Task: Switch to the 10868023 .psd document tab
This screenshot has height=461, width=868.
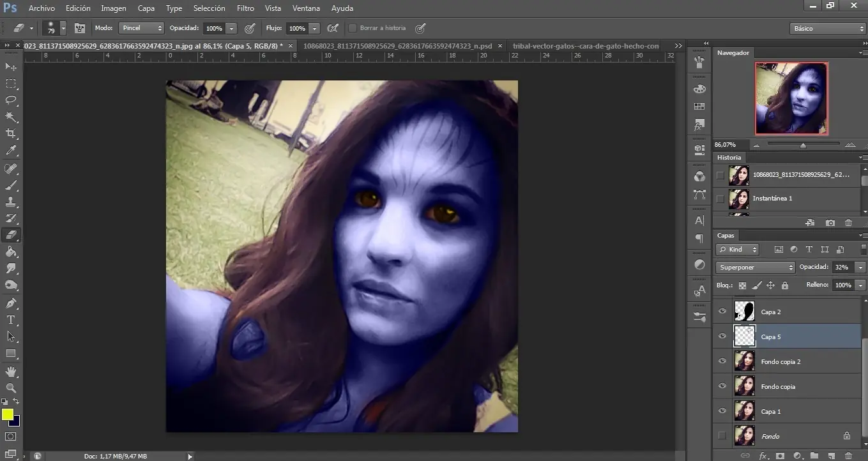Action: [398, 46]
